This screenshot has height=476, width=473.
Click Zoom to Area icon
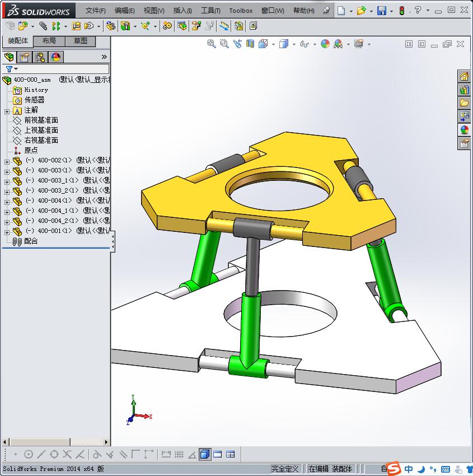coord(224,44)
